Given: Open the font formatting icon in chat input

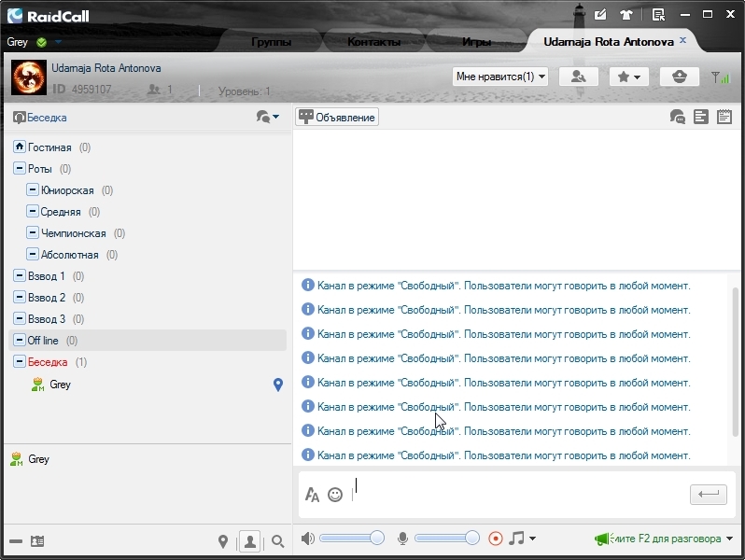Looking at the screenshot, I should [x=312, y=495].
